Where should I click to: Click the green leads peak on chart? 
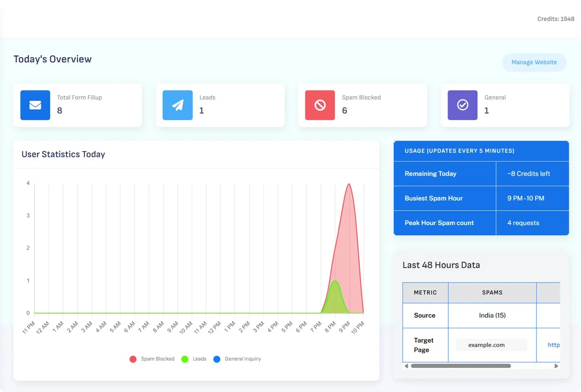tap(335, 282)
